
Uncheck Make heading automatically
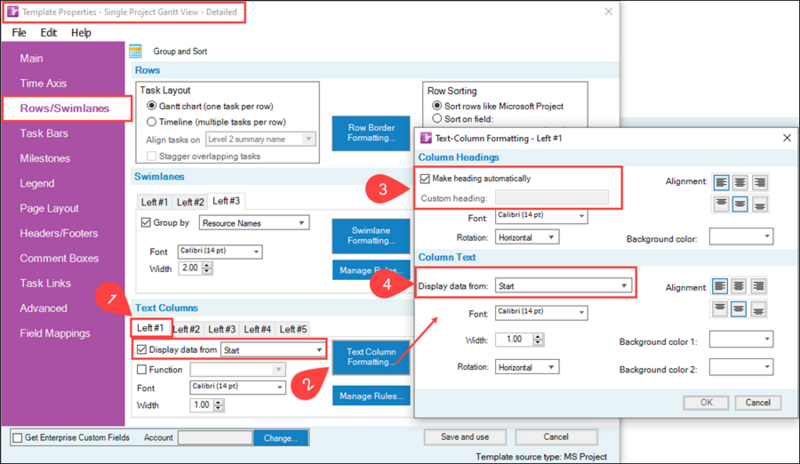tap(425, 179)
